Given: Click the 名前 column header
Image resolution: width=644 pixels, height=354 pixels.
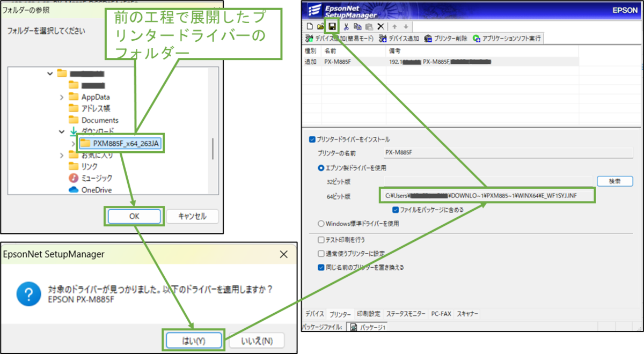Looking at the screenshot, I should click(x=353, y=51).
